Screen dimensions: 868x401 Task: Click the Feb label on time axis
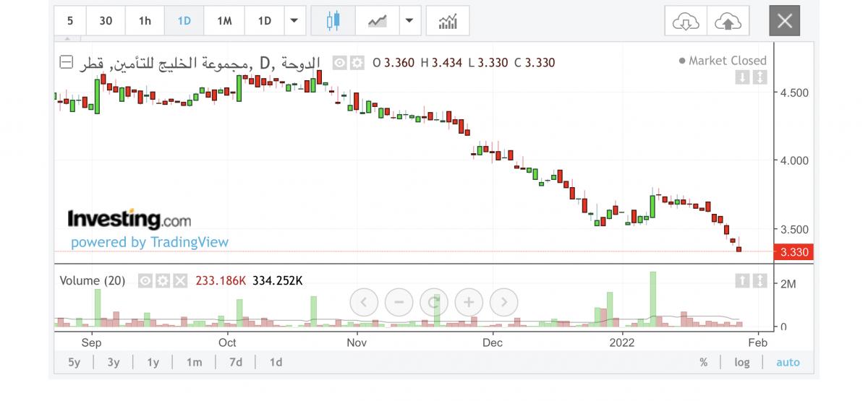[757, 342]
